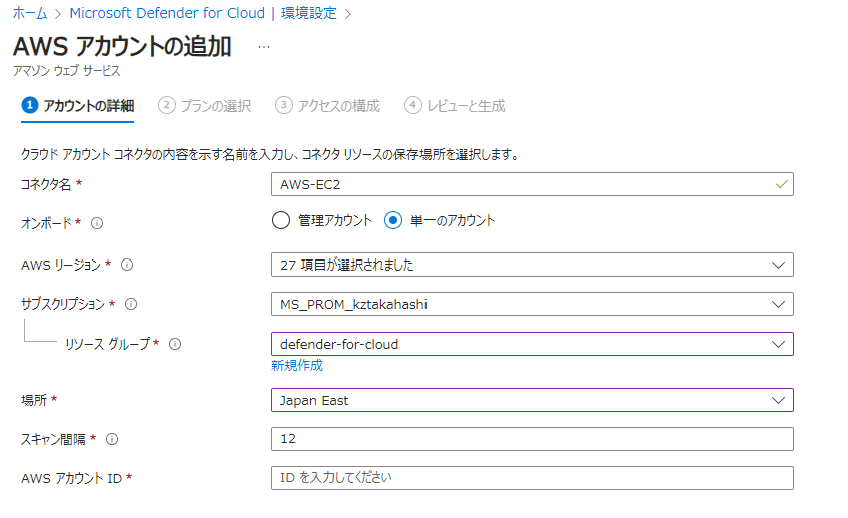Click the 新規作成 link

tap(297, 366)
